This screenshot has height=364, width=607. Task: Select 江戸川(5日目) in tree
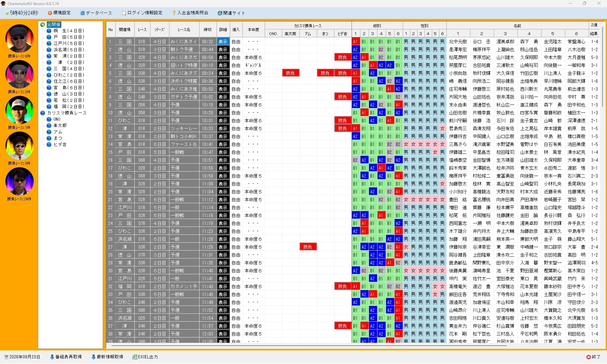[x=69, y=43]
